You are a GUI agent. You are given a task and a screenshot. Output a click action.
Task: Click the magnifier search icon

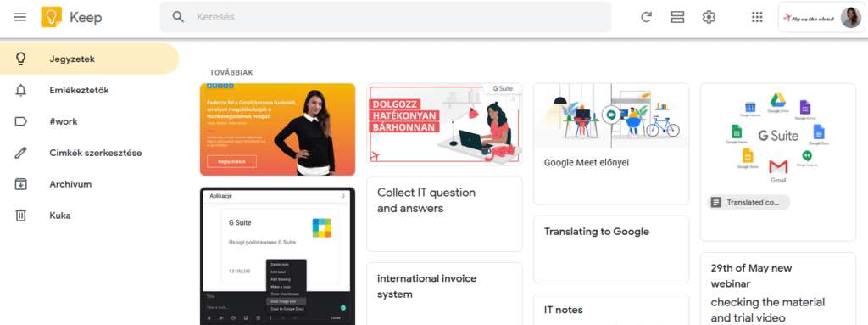point(178,17)
